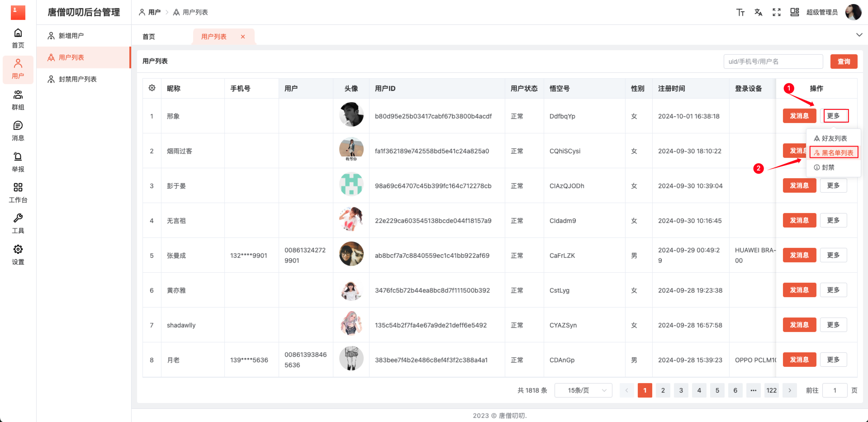Open the 群组 (Groups) sidebar icon
The width and height of the screenshot is (868, 422).
click(18, 100)
